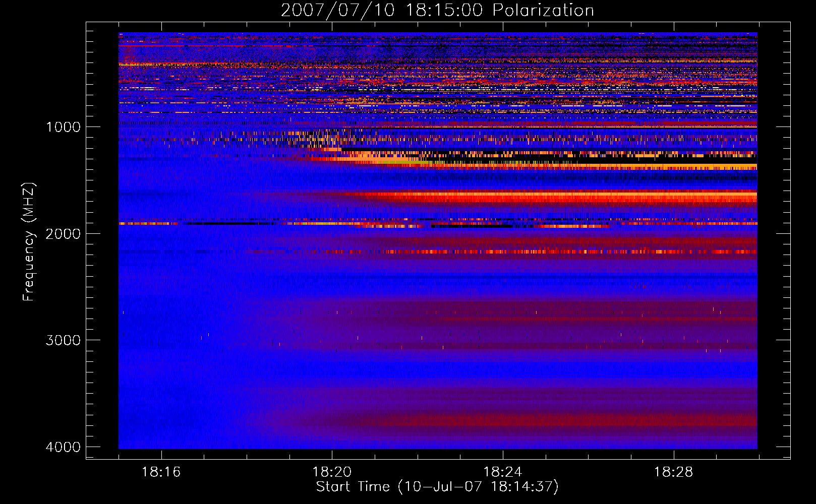Select the 1000 frequency tick label
The width and height of the screenshot is (816, 504).
pyautogui.click(x=63, y=127)
